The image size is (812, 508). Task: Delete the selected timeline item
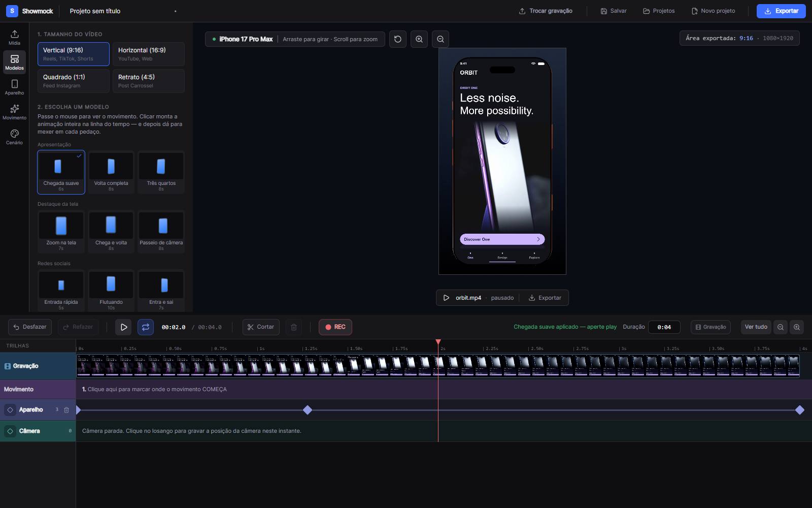[x=294, y=327]
